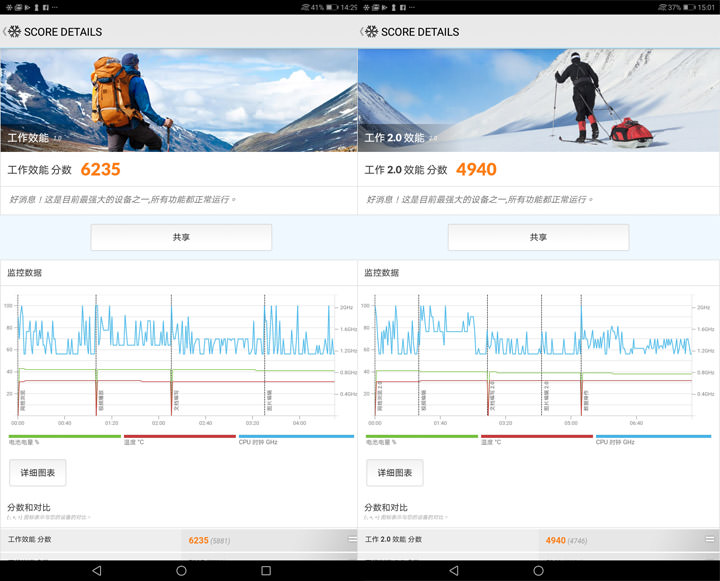
Task: Open 详细图表 detailed chart under the left graph
Action: click(x=37, y=473)
